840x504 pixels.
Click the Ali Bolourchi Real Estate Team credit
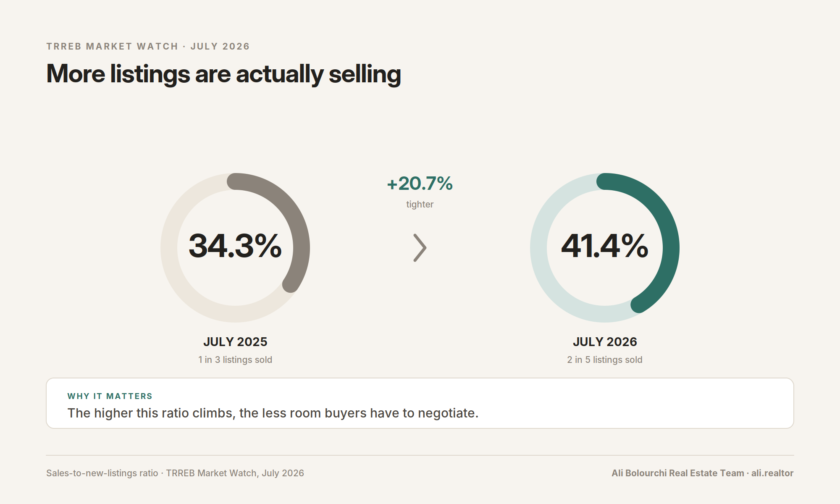[678, 473]
